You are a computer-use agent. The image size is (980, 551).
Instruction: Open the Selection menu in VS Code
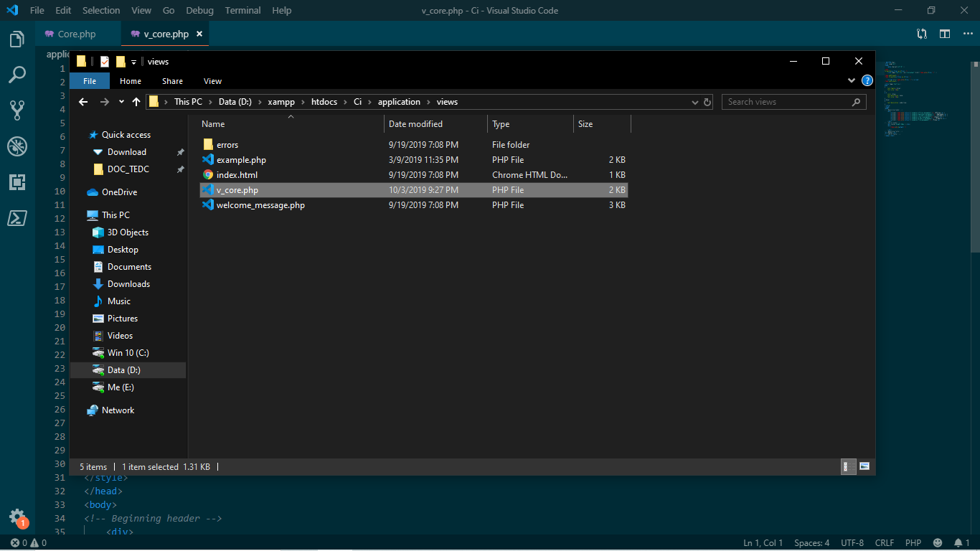tap(101, 11)
